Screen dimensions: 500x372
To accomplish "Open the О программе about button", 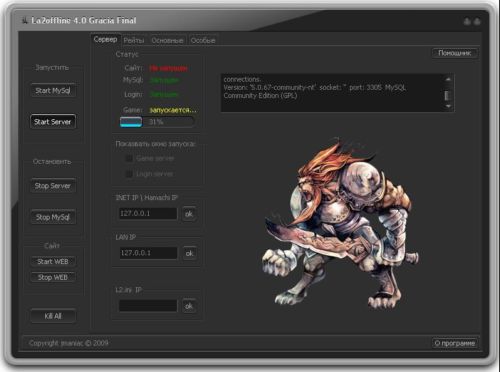I will tap(455, 343).
